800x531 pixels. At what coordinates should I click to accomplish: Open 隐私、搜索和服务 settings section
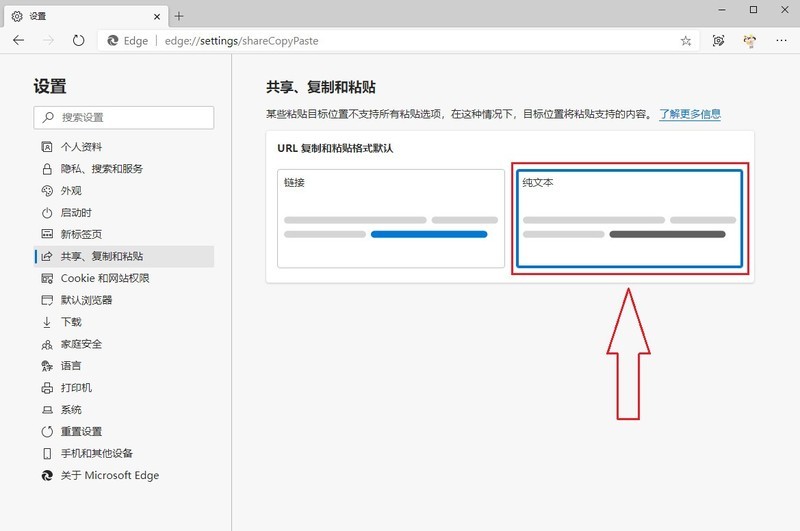(101, 169)
